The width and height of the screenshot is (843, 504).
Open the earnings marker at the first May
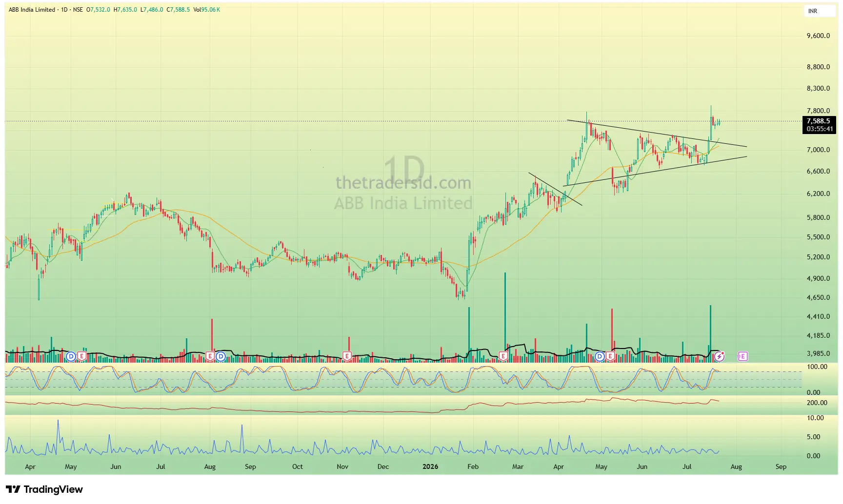pos(81,356)
